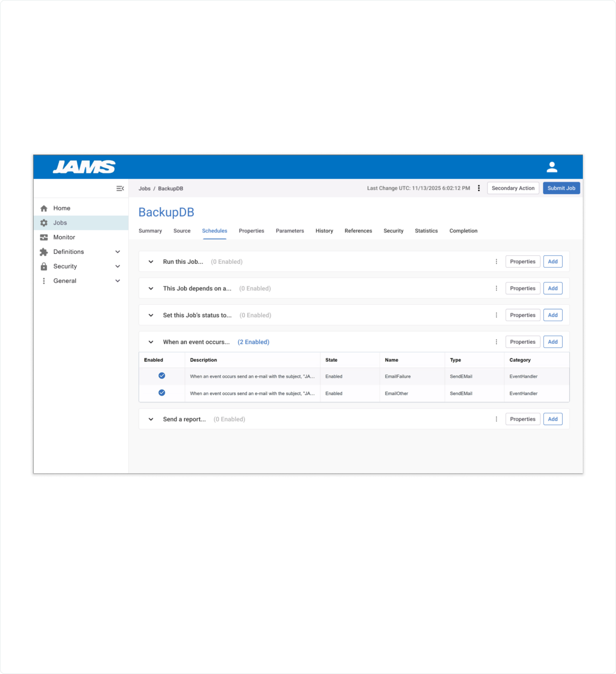616x674 pixels.
Task: Expand the Security section in sidebar
Action: (x=117, y=266)
